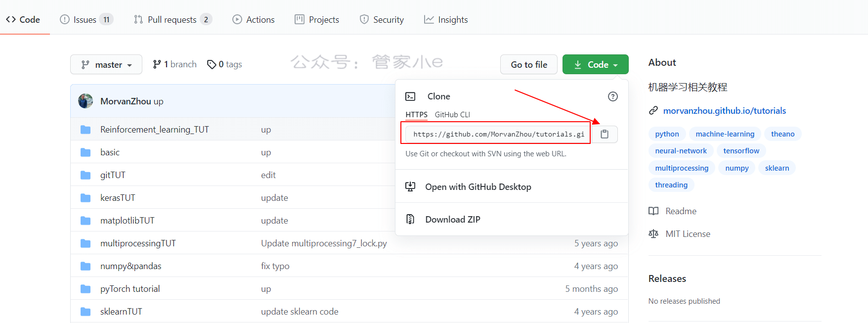Screen dimensions: 868x323
Task: Open the matplotlibTUT folder name
Action: point(127,221)
